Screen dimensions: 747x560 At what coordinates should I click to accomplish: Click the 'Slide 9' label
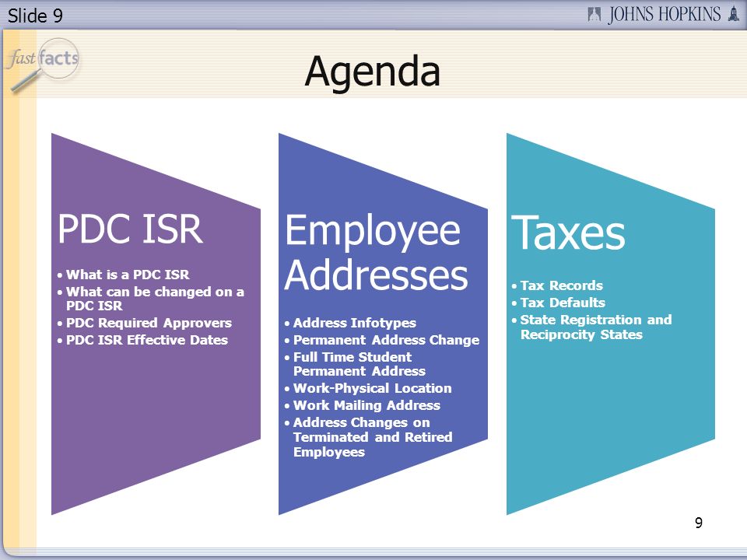35,16
